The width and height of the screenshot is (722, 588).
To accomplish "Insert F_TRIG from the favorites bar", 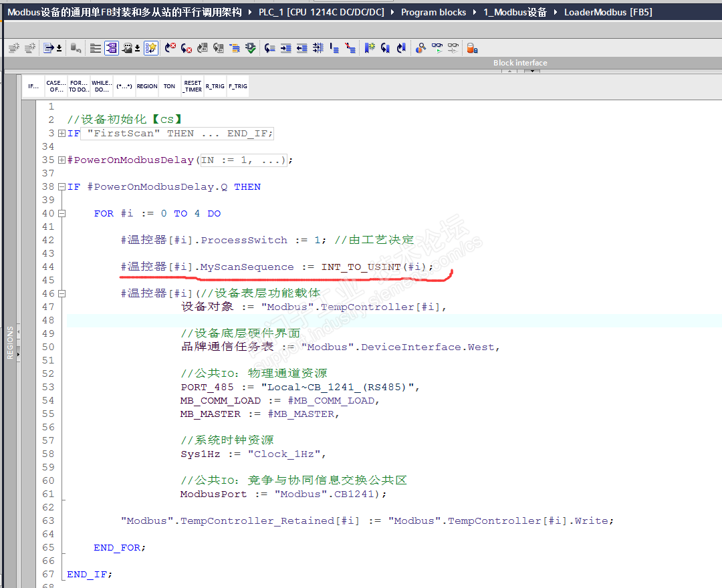I will (x=238, y=86).
